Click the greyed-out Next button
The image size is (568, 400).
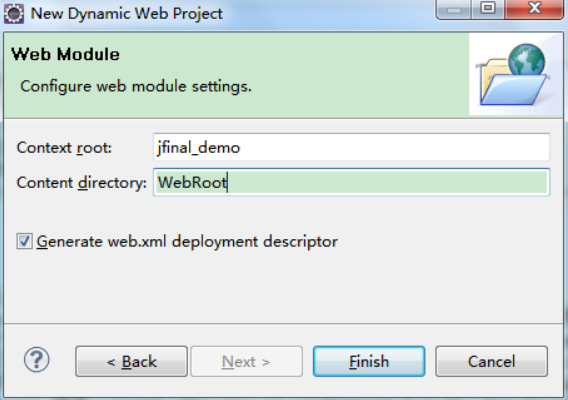pos(246,361)
